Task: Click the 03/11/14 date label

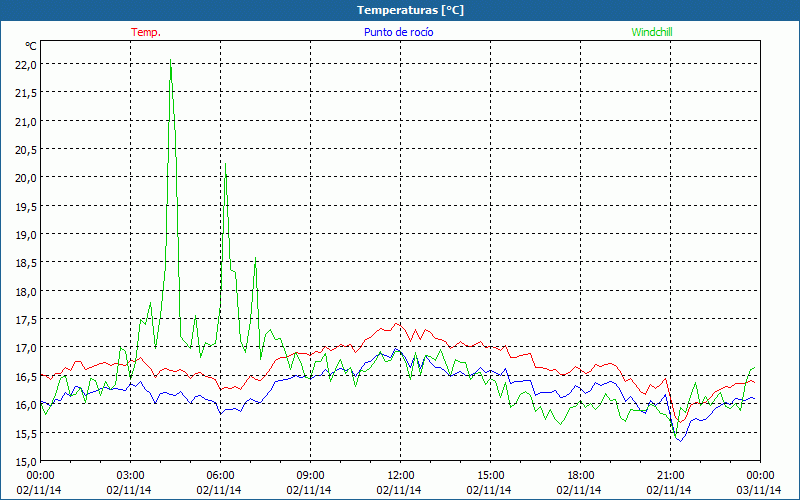Action: pos(759,490)
